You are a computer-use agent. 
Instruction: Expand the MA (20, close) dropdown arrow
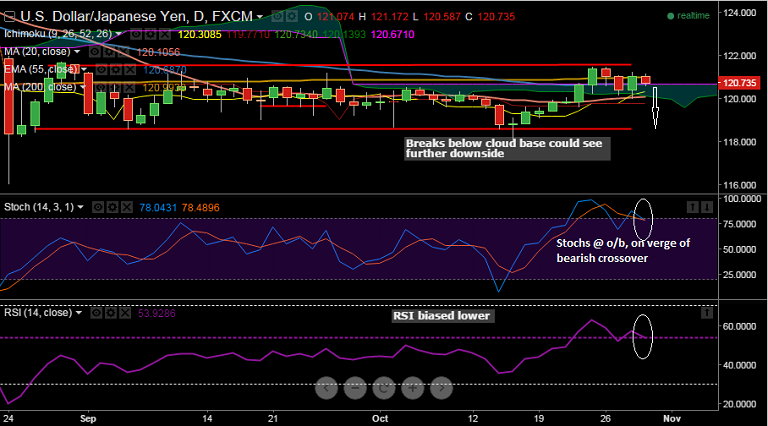click(x=77, y=52)
